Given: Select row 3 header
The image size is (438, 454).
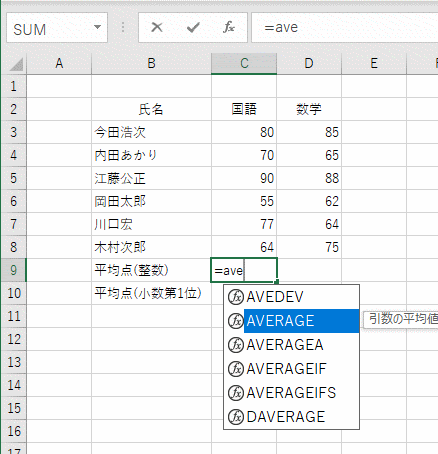Looking at the screenshot, I should [x=14, y=132].
